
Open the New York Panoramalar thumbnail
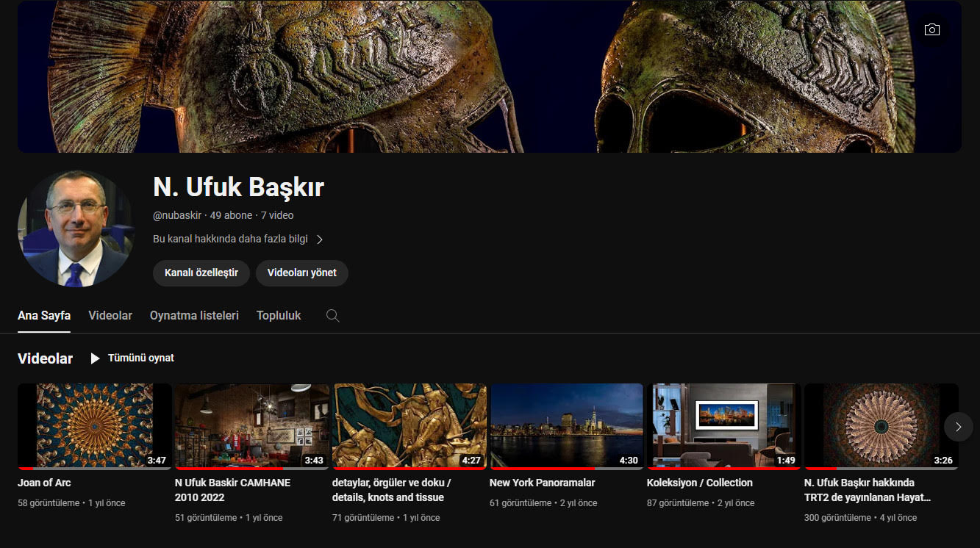(566, 425)
